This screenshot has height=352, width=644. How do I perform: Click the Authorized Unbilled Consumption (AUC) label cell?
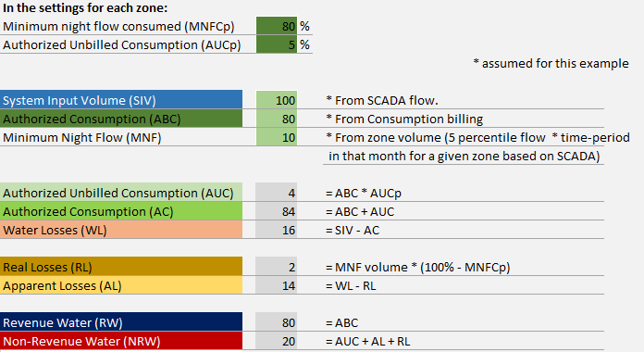pyautogui.click(x=121, y=193)
